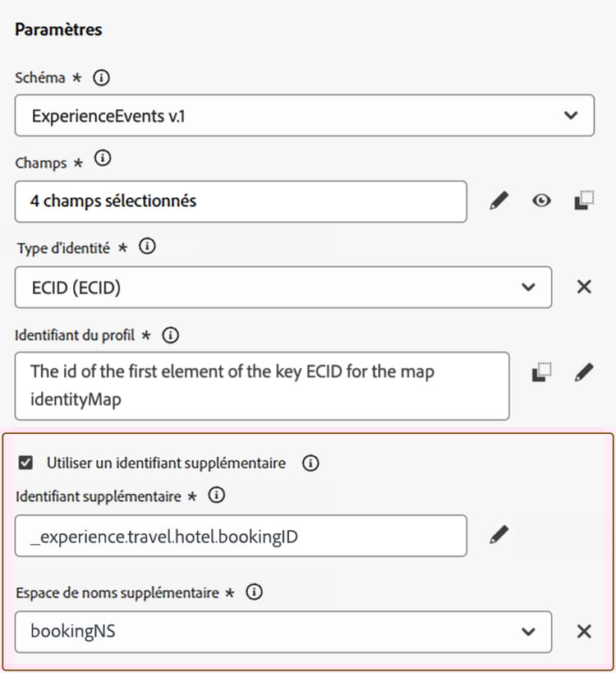Expand the bookingNS namespace dropdown

pos(283,631)
